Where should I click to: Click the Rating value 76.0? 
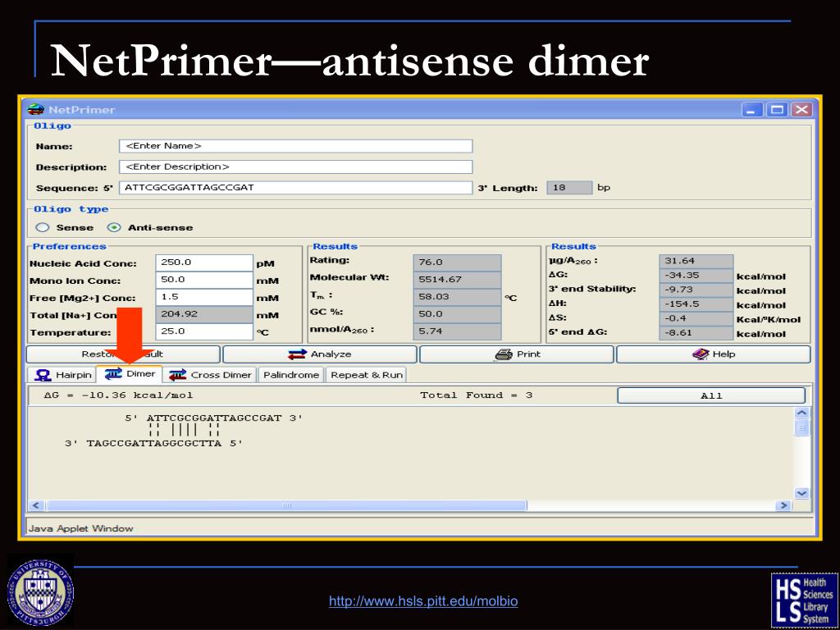pos(457,262)
